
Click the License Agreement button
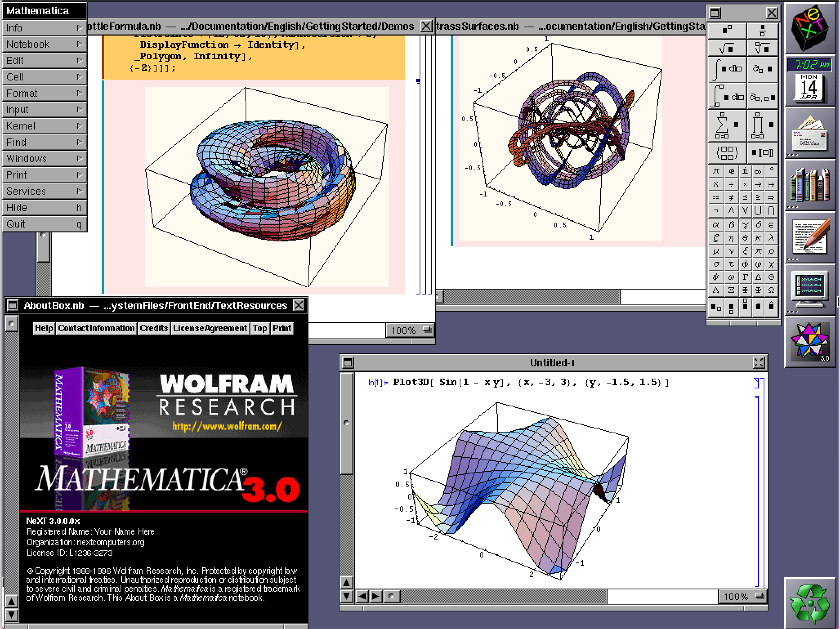point(210,328)
